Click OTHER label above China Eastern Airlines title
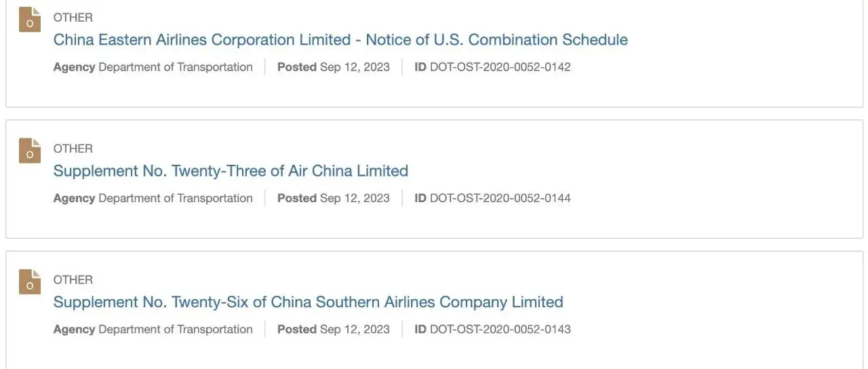868x369 pixels. pyautogui.click(x=73, y=18)
